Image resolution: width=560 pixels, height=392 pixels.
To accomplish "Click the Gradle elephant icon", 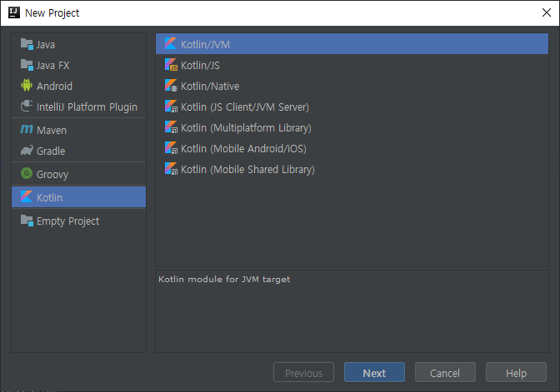I will (27, 151).
